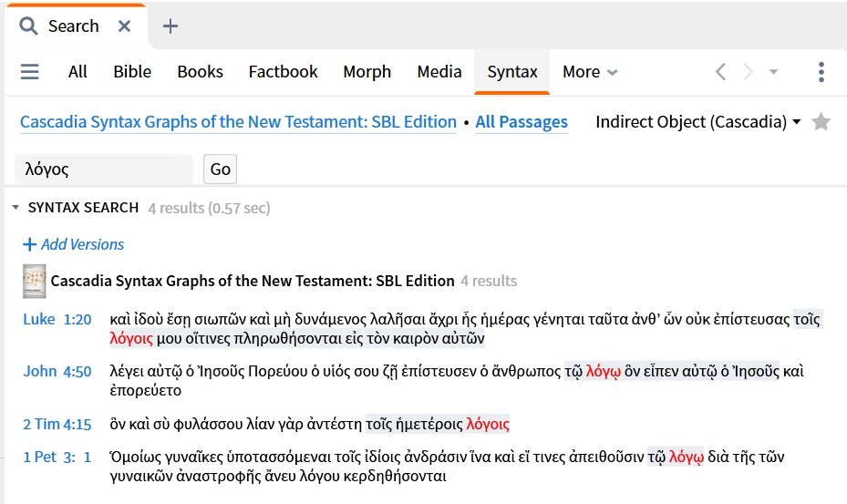Open the hamburger menu
Screen dimensions: 847x504
30,72
